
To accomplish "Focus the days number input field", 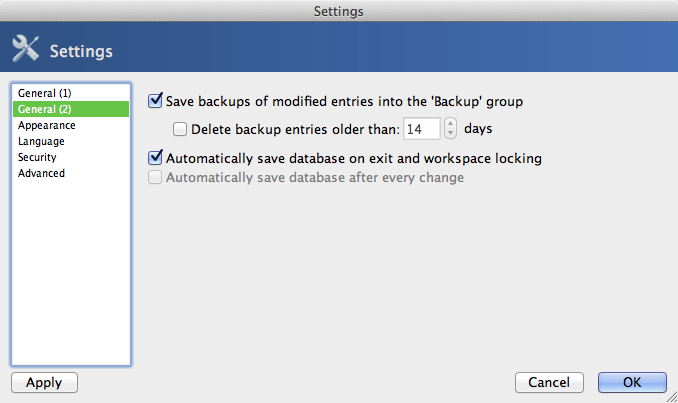I will [422, 128].
